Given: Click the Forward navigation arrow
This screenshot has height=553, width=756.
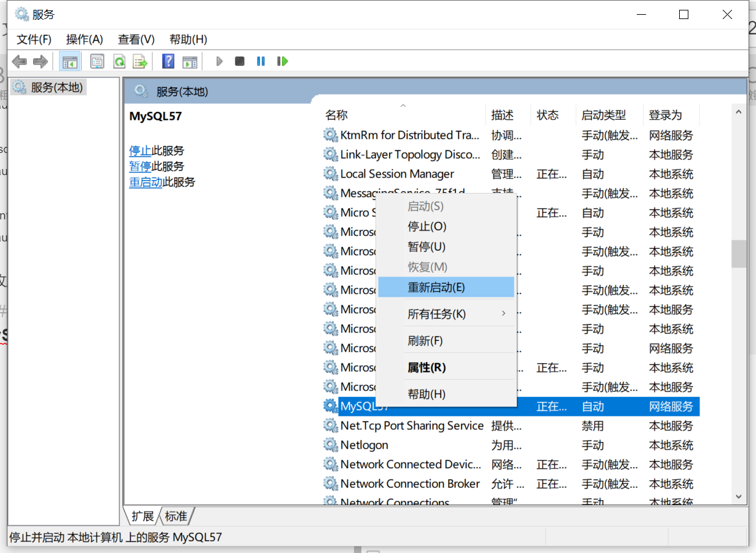Looking at the screenshot, I should 41,61.
